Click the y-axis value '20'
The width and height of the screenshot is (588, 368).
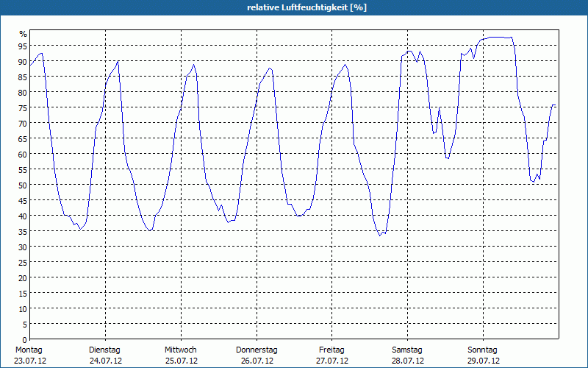[23, 278]
